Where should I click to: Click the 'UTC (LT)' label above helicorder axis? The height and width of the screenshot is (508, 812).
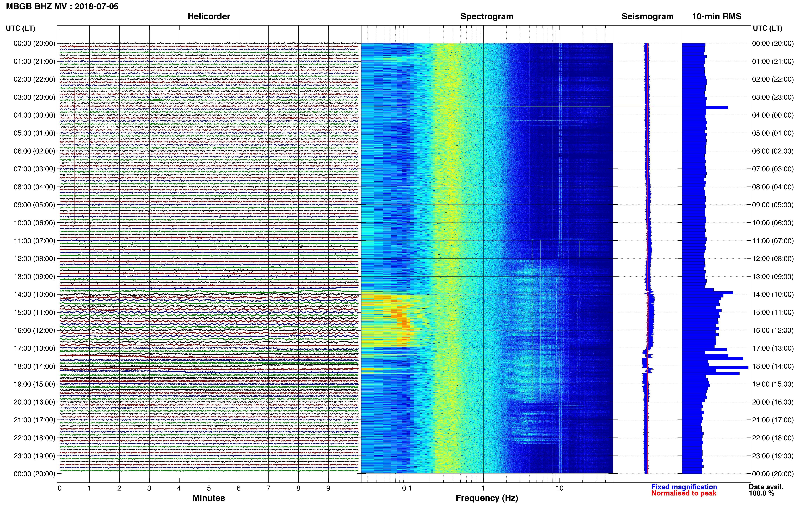[21, 28]
